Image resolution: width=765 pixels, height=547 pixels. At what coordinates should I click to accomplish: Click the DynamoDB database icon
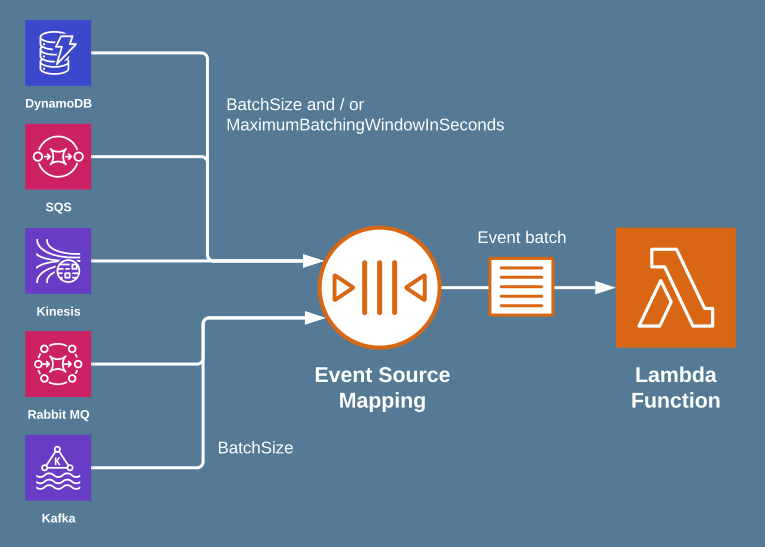(x=58, y=53)
